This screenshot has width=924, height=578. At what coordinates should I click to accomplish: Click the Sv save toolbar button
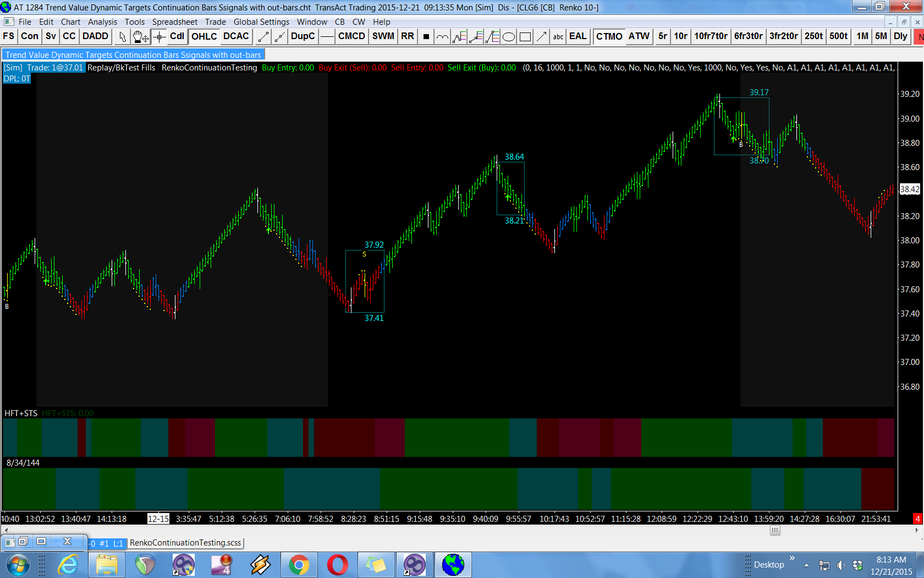(51, 36)
